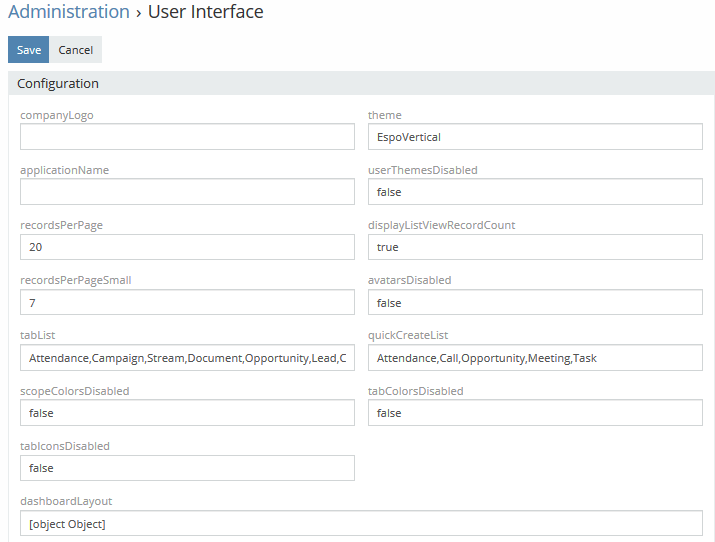This screenshot has height=542, width=715.
Task: Focus the applicationName text box
Action: (187, 192)
